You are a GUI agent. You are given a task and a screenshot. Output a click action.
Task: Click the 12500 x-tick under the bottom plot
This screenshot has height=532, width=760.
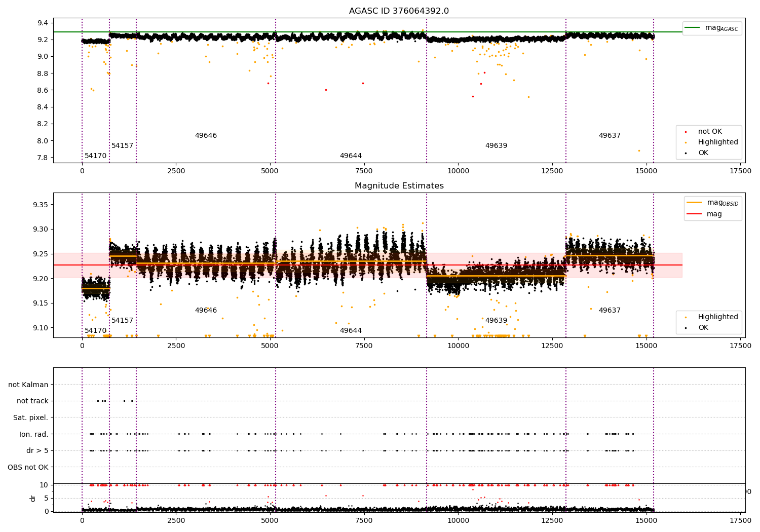click(x=552, y=520)
